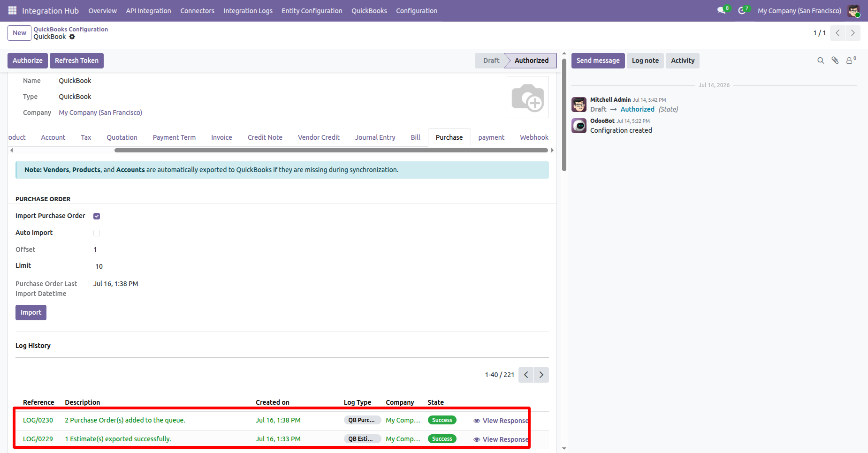Select the Authorized status stage
The image size is (868, 453).
pyautogui.click(x=532, y=60)
